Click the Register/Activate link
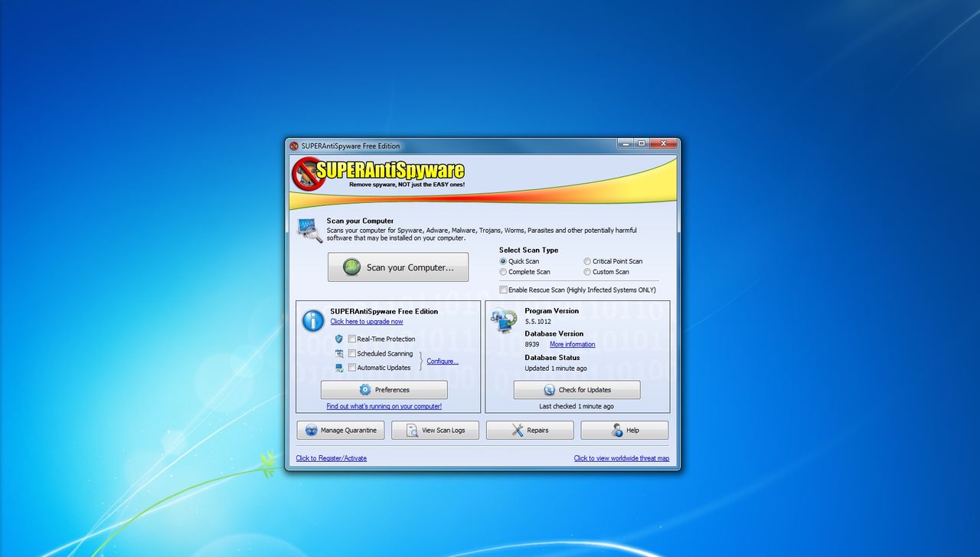Image resolution: width=980 pixels, height=557 pixels. pyautogui.click(x=332, y=458)
